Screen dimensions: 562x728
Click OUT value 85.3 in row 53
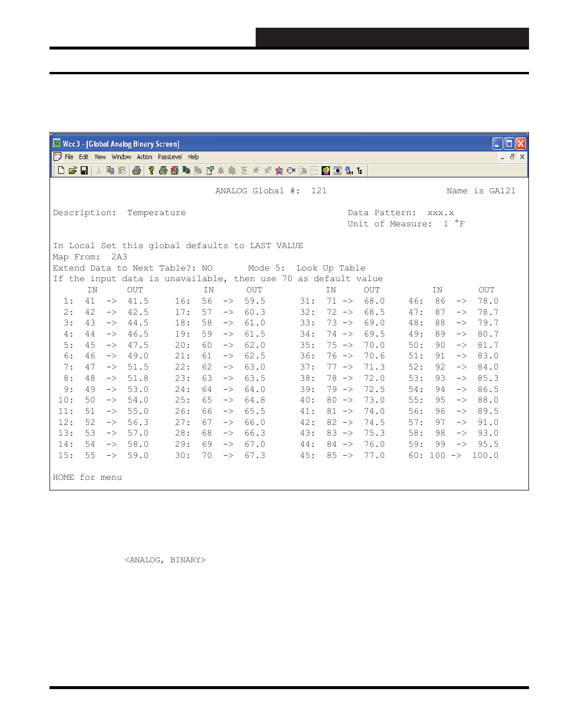tap(488, 378)
